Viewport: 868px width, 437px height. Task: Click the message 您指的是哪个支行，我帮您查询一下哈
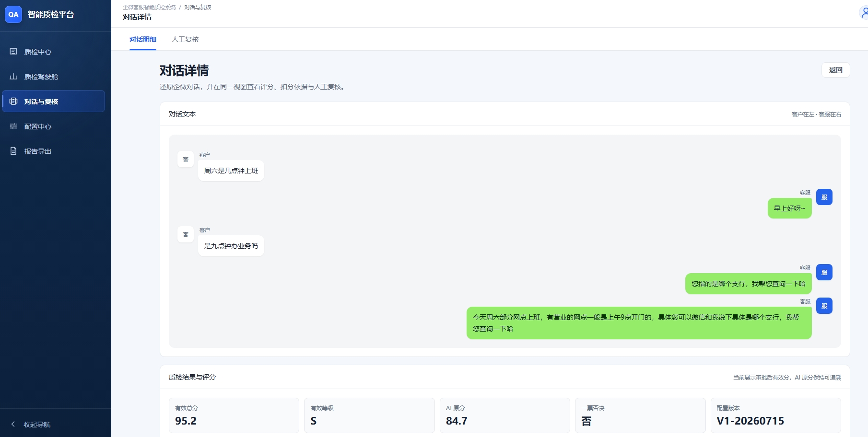pos(749,284)
